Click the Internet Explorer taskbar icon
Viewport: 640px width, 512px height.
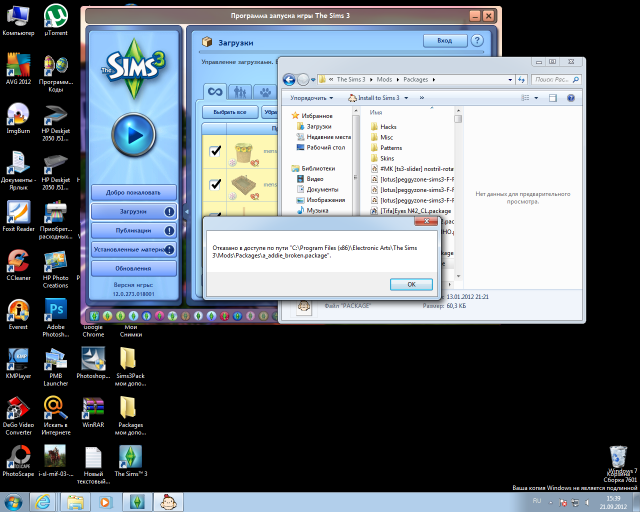pos(42,502)
